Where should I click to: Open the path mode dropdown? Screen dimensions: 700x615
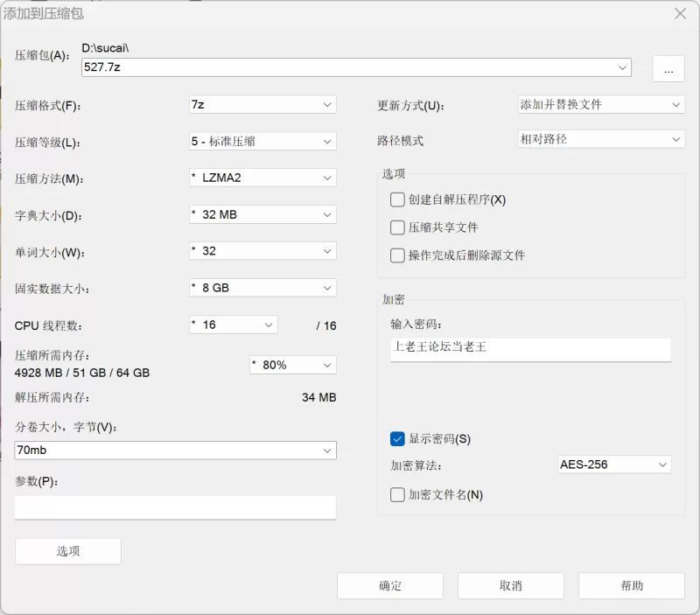[600, 139]
